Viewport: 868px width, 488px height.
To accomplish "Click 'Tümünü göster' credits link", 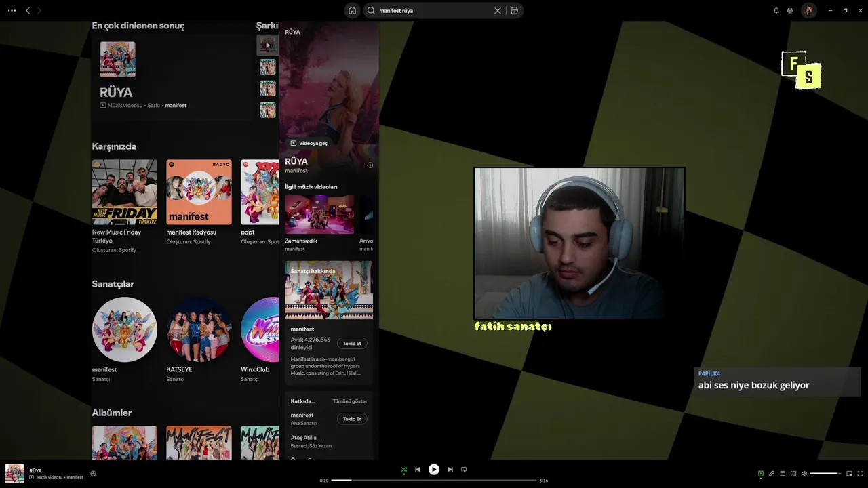I will click(350, 401).
